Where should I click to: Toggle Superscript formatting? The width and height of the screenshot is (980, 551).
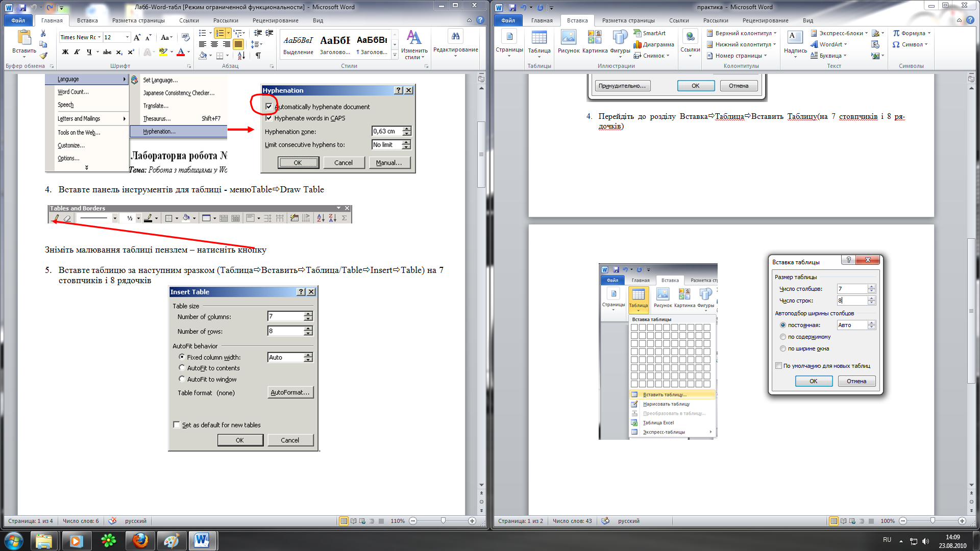click(x=131, y=52)
